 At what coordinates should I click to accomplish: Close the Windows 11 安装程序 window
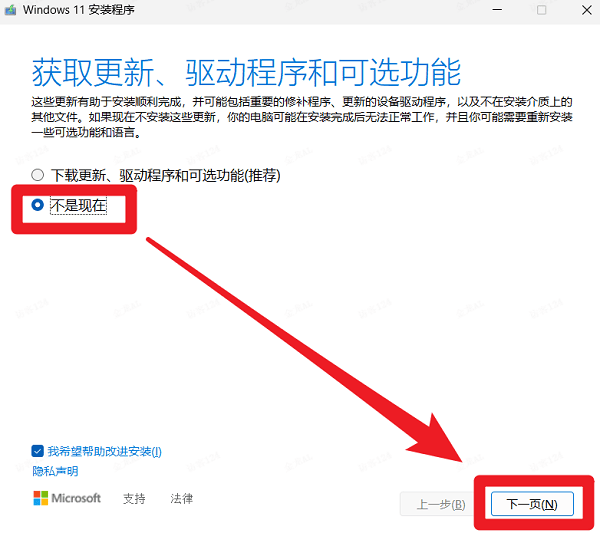tap(584, 10)
